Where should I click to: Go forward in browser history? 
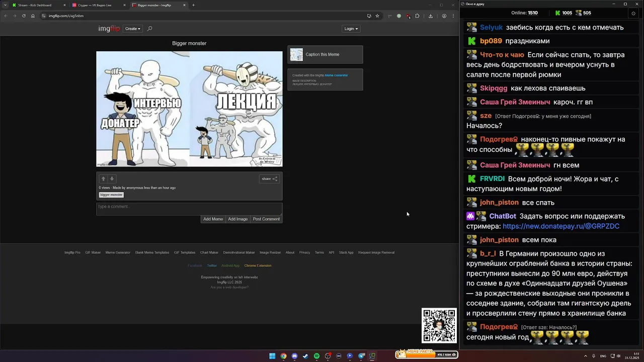coord(15,16)
